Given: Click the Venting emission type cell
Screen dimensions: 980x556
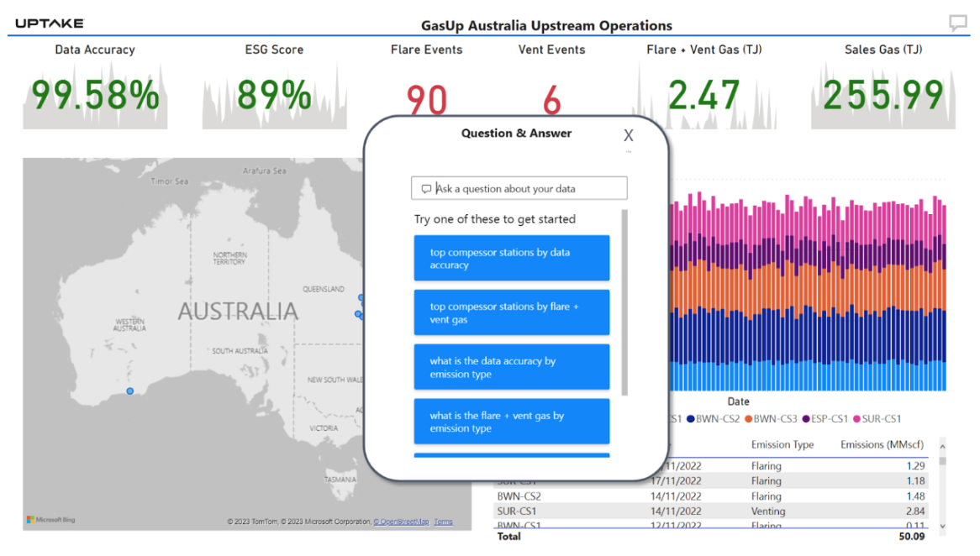Looking at the screenshot, I should (768, 511).
